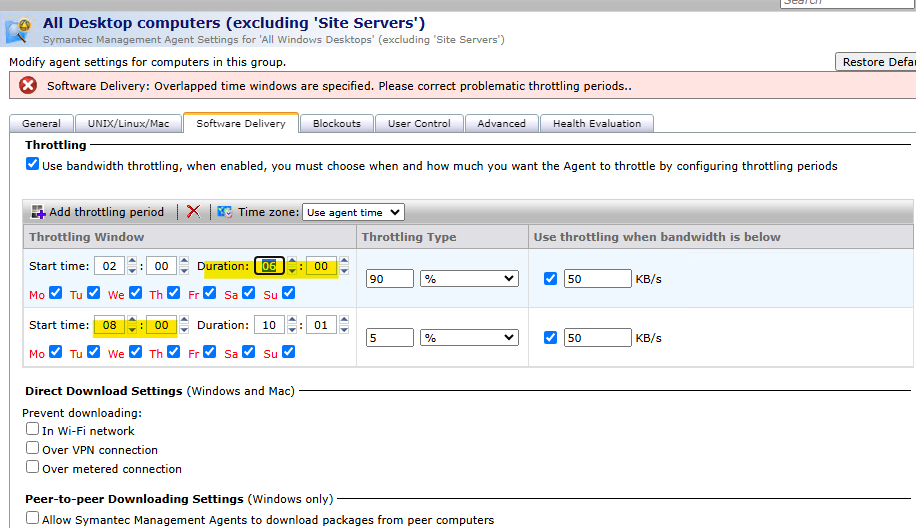
Task: Click the first row's KB/s value field
Action: 597,279
